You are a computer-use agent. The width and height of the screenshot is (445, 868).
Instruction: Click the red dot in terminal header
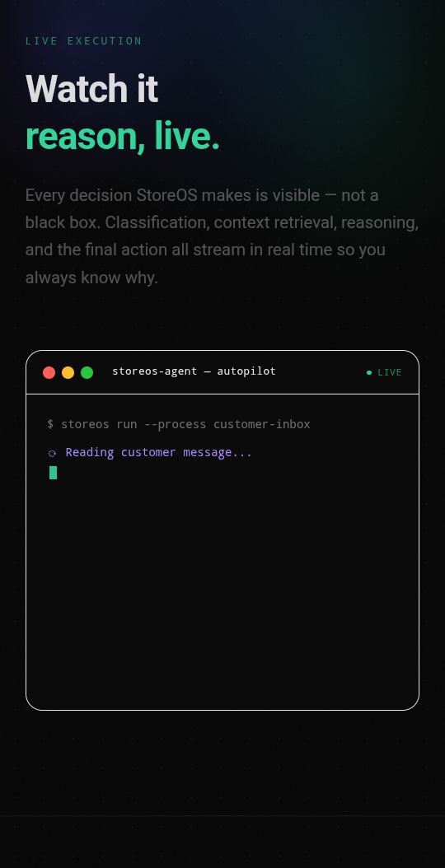tap(49, 372)
